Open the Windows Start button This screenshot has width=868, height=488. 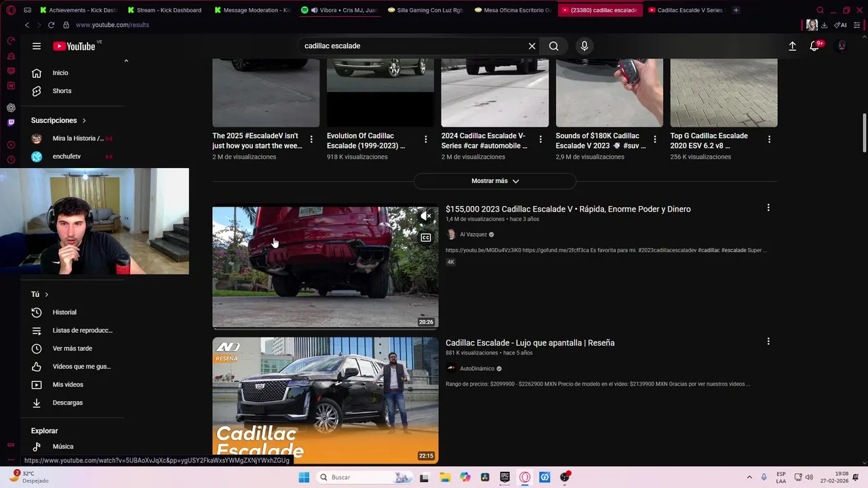304,477
